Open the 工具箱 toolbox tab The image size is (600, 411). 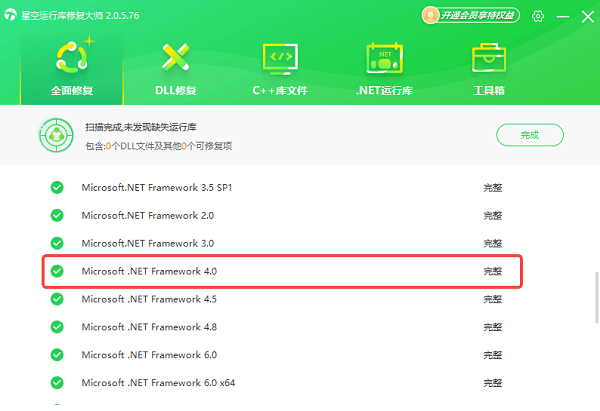[x=489, y=70]
